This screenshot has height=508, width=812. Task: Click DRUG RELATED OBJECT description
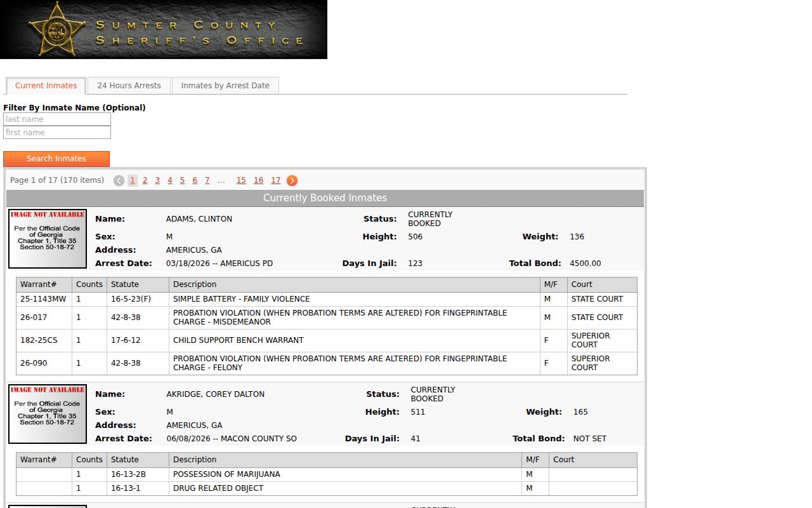click(218, 488)
